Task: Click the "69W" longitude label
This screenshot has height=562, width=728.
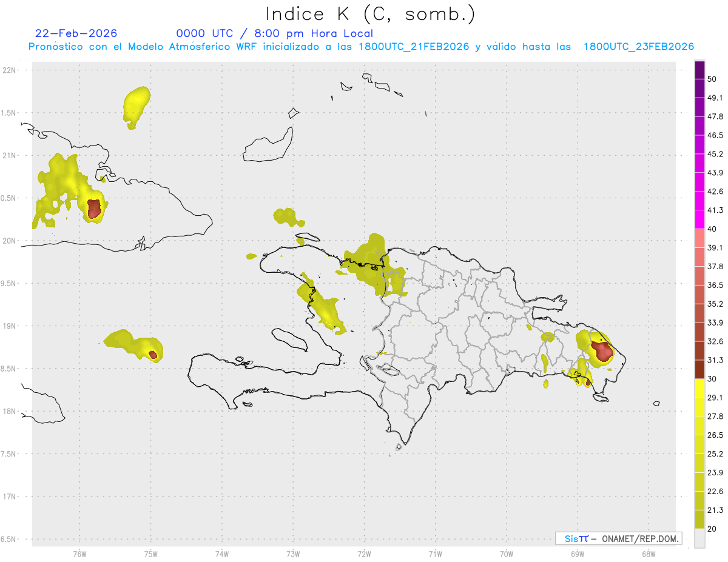Action: (578, 554)
